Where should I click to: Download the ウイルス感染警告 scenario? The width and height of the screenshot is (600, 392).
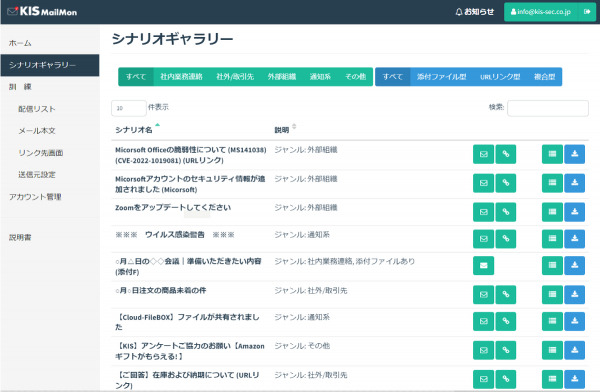tap(574, 238)
